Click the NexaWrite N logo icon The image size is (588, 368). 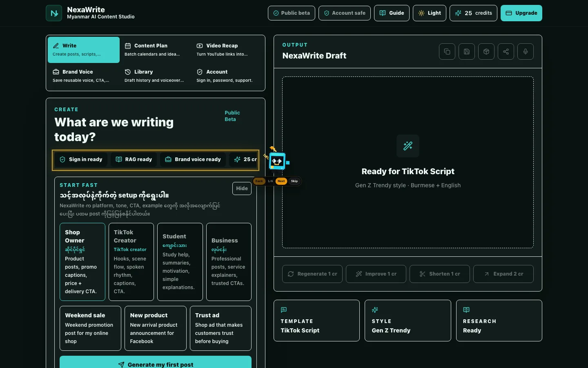coord(54,13)
